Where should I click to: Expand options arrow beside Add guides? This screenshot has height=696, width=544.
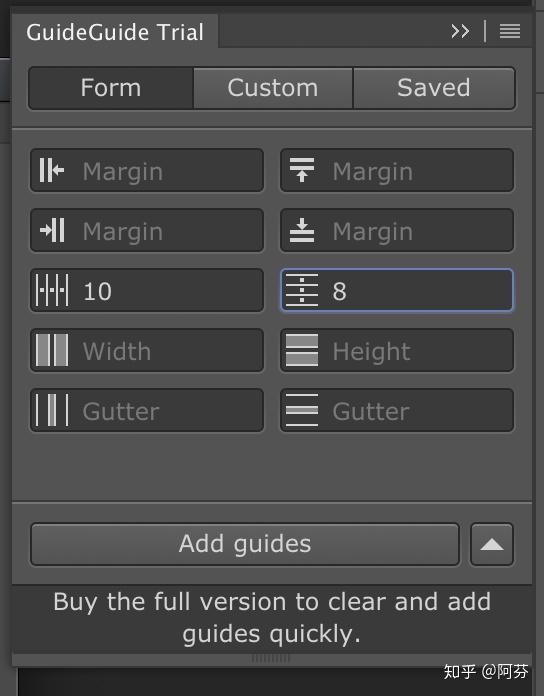[x=492, y=544]
